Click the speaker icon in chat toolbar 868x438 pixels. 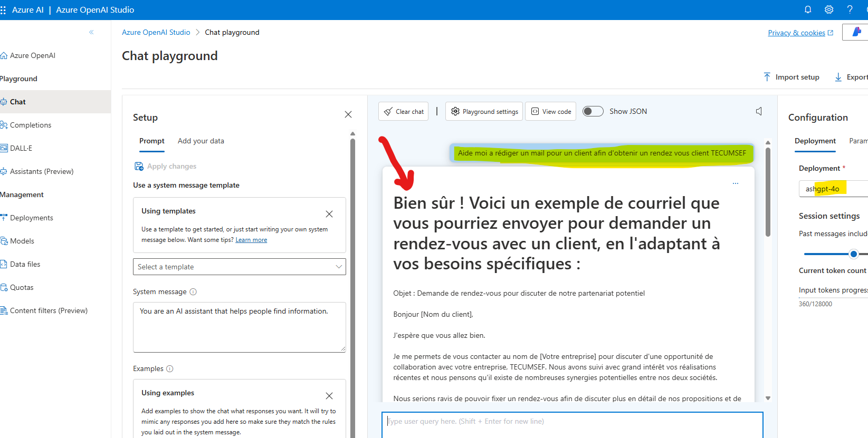(x=759, y=111)
